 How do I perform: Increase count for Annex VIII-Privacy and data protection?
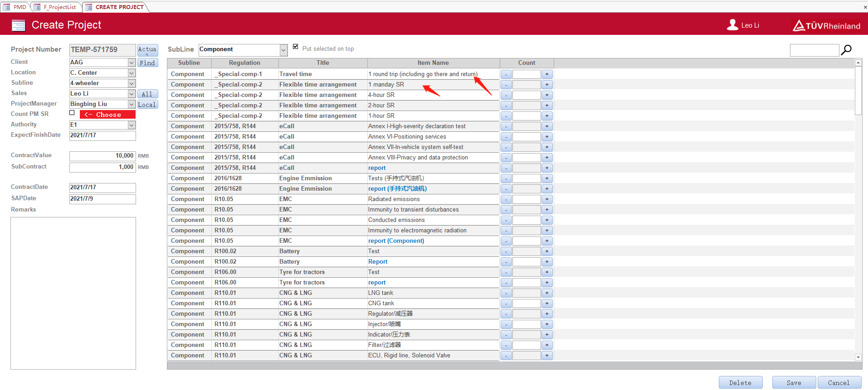pos(547,158)
